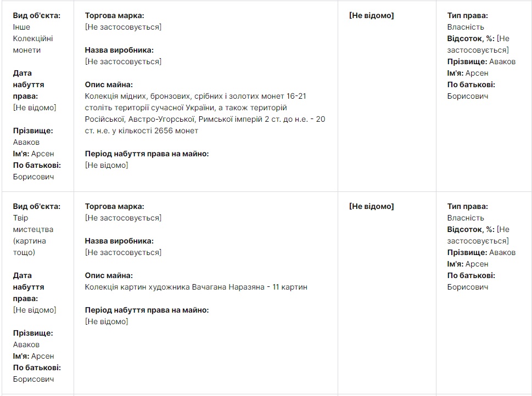Click the Вачагана Наразяна painting collection description

click(196, 287)
